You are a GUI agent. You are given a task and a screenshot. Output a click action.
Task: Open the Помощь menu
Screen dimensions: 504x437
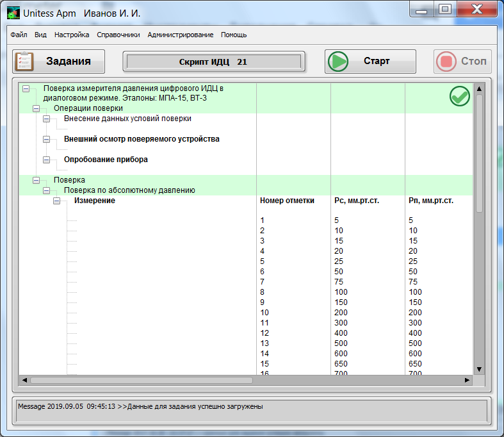234,35
